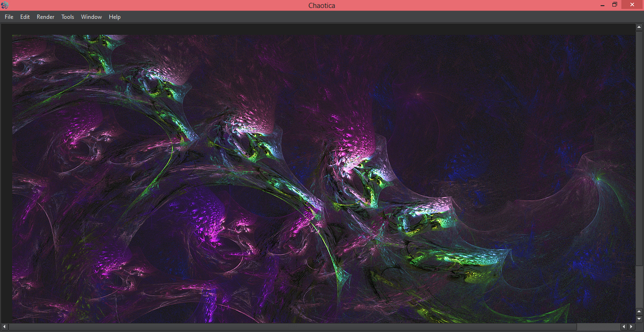Restore down the Chaotica window

coord(615,5)
